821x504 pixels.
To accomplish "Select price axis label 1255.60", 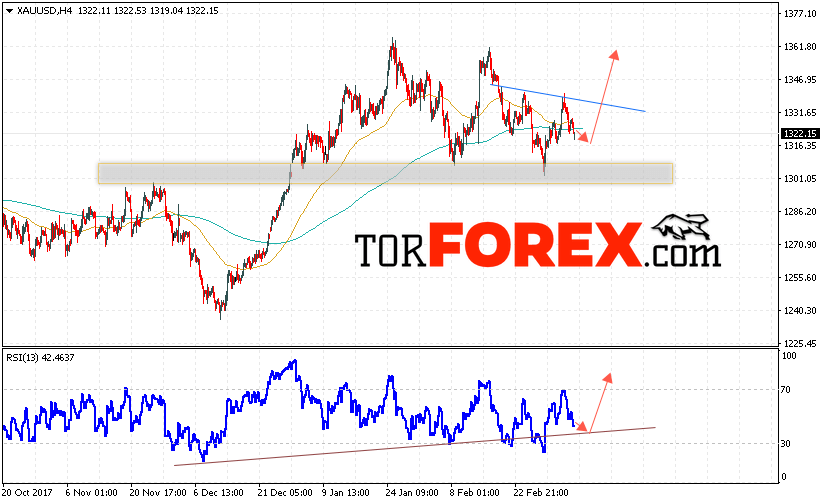I will [x=800, y=277].
